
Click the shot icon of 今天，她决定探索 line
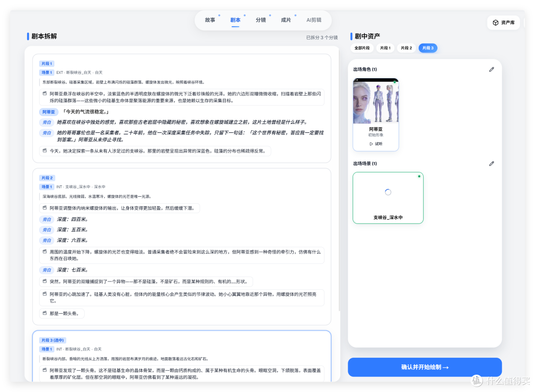(x=45, y=150)
